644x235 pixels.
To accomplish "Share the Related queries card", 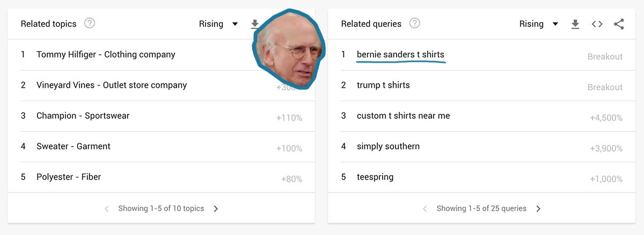I will [x=619, y=24].
